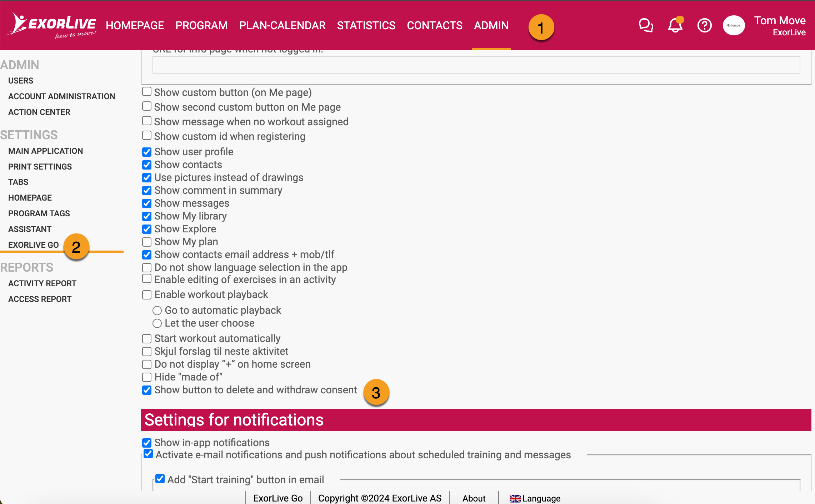Click the ExorLive Go footer link
This screenshot has width=815, height=504.
tap(278, 498)
